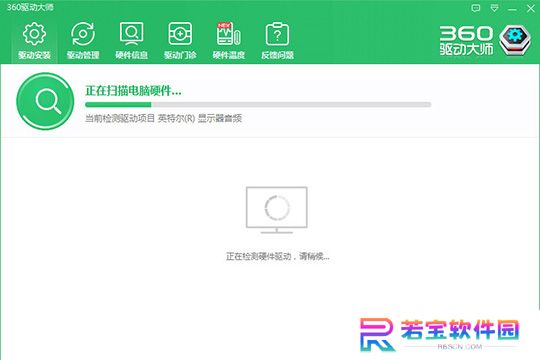Open the title bar dropdown menu icon

494,8
